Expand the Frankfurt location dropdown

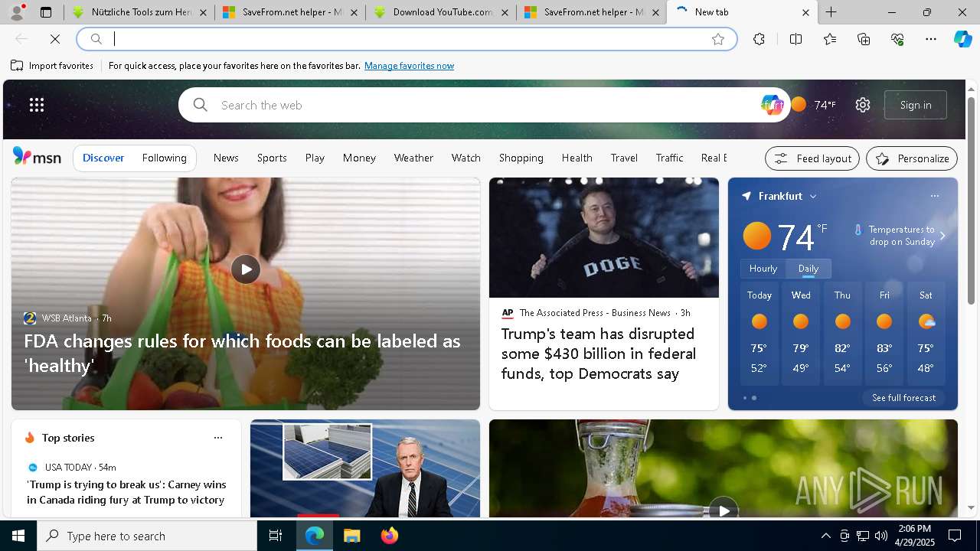click(813, 197)
